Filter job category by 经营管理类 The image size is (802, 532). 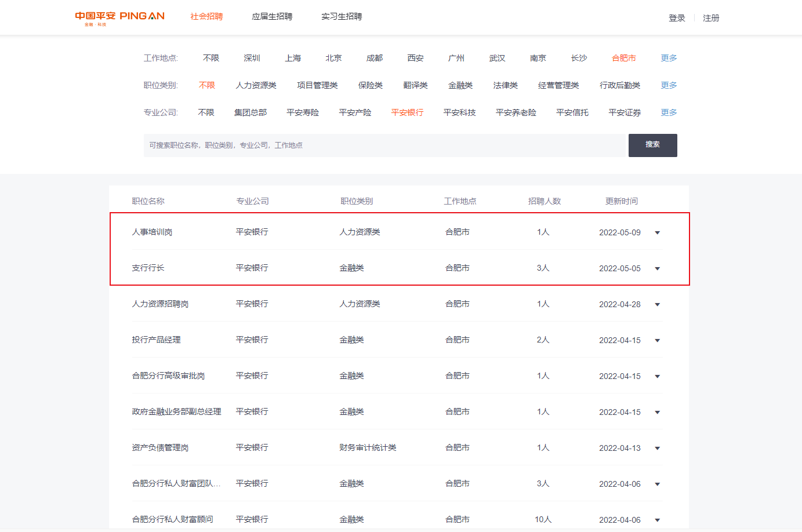point(558,85)
